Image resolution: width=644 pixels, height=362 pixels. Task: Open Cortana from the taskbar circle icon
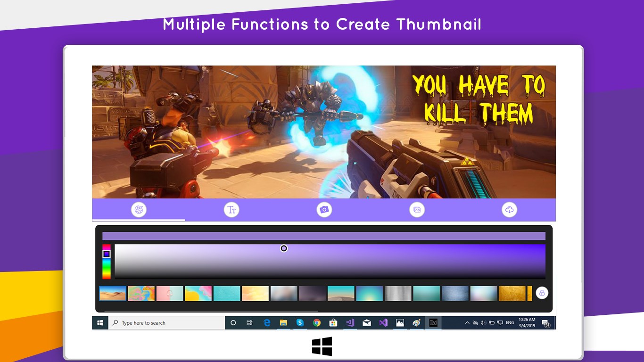click(x=233, y=323)
